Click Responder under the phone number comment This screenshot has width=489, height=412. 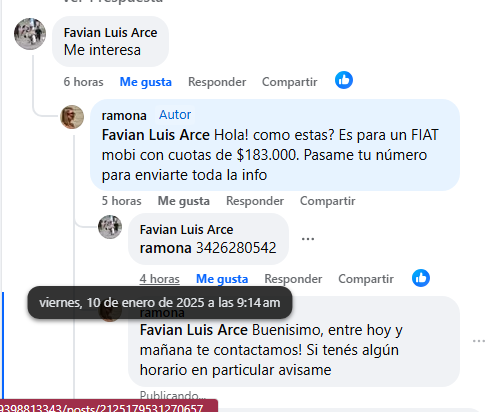(293, 279)
